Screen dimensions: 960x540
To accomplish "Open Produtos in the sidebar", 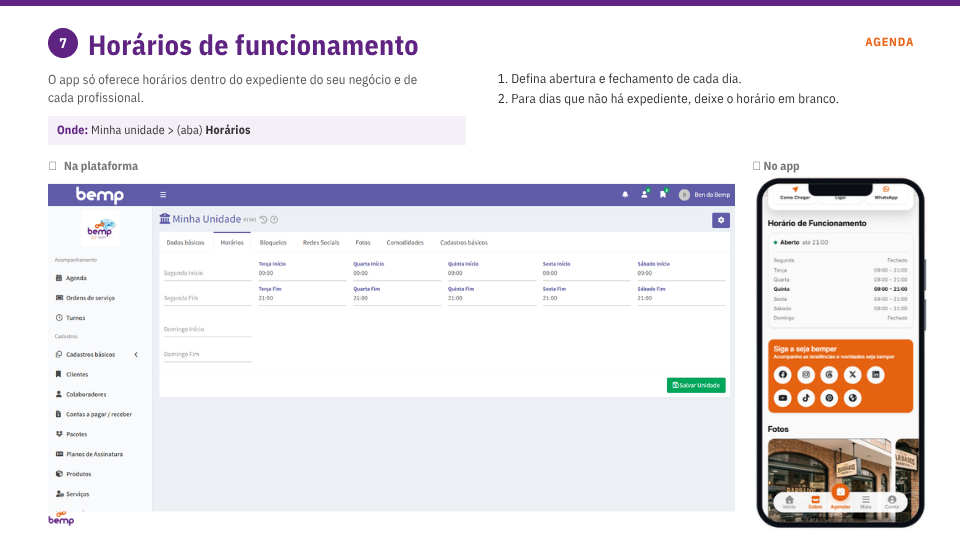I will [78, 474].
